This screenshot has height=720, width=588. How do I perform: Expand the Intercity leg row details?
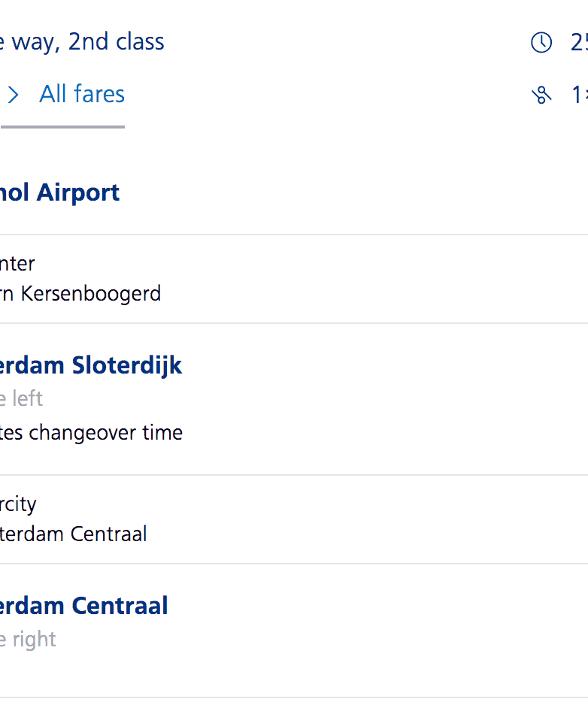(x=301, y=519)
